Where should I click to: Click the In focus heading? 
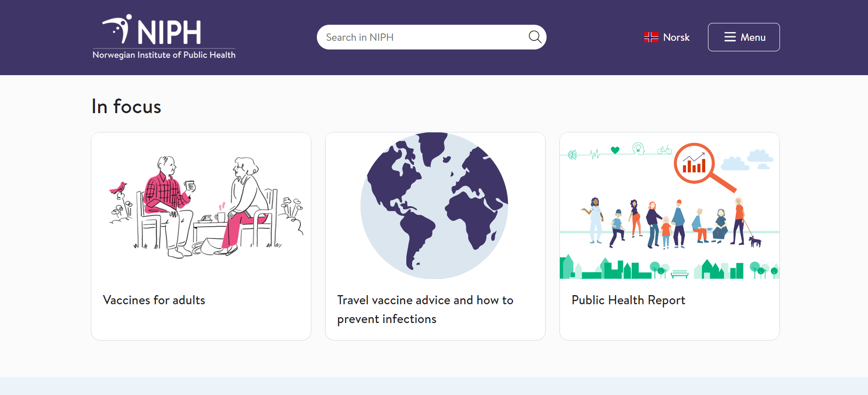click(x=127, y=107)
